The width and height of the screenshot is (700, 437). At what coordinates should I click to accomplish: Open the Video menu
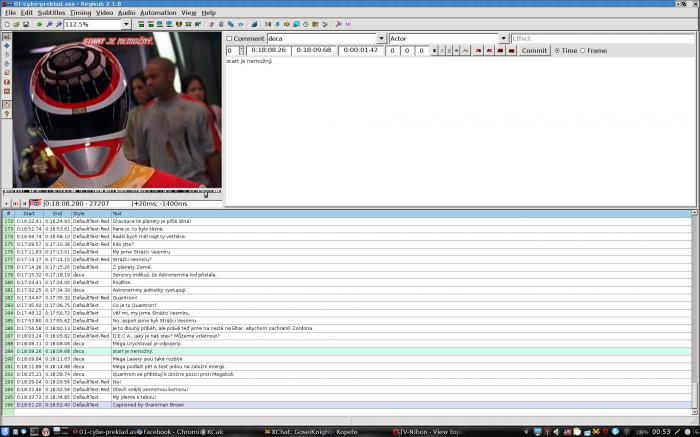[104, 13]
